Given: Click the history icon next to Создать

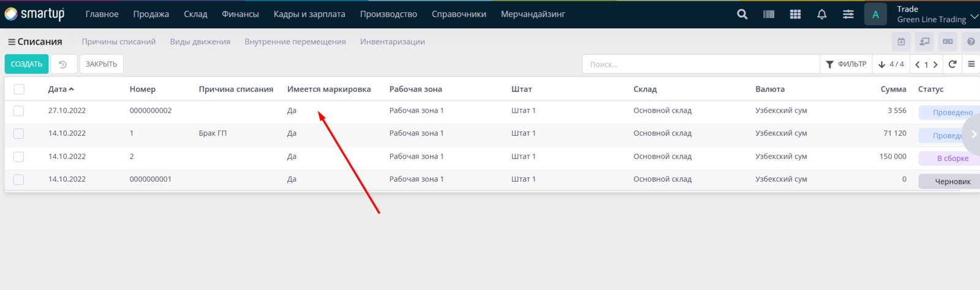Looking at the screenshot, I should [x=63, y=64].
